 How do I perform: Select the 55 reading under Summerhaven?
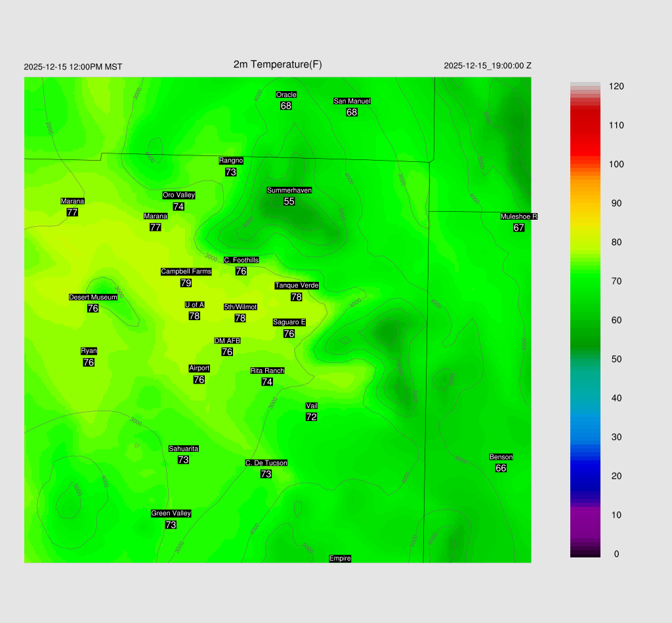289,201
